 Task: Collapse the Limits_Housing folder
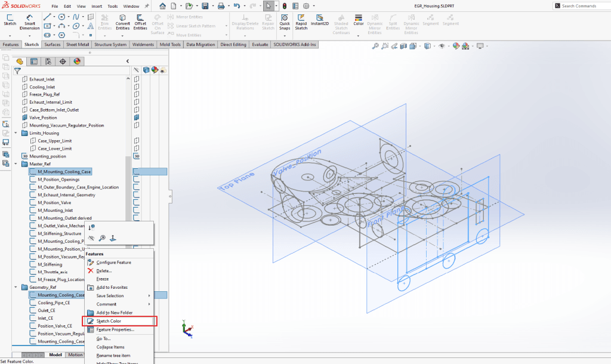16,133
